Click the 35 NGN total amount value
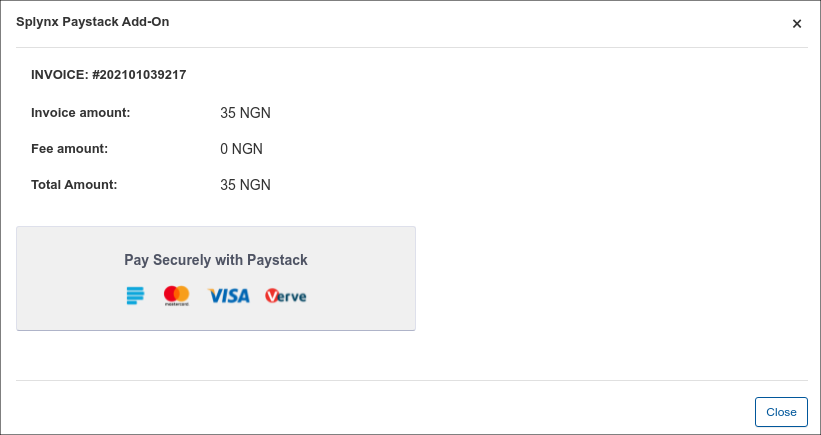Viewport: 821px width, 435px height. [x=246, y=185]
